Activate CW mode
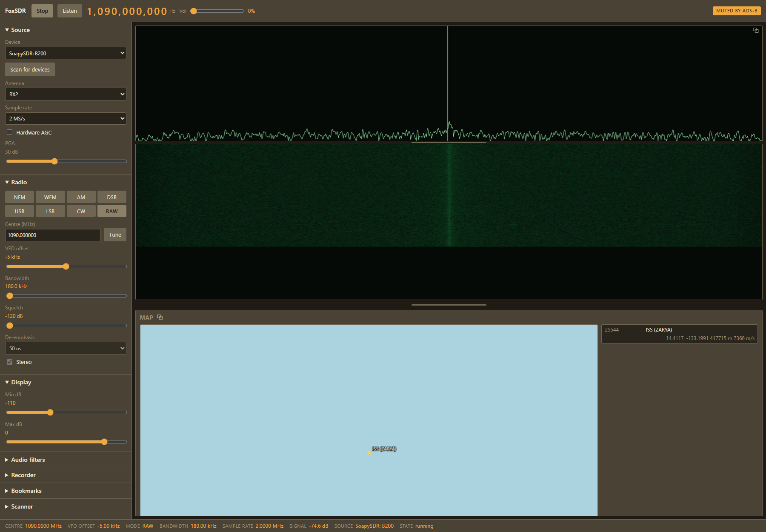Viewport: 766px width, 532px height. coord(81,211)
